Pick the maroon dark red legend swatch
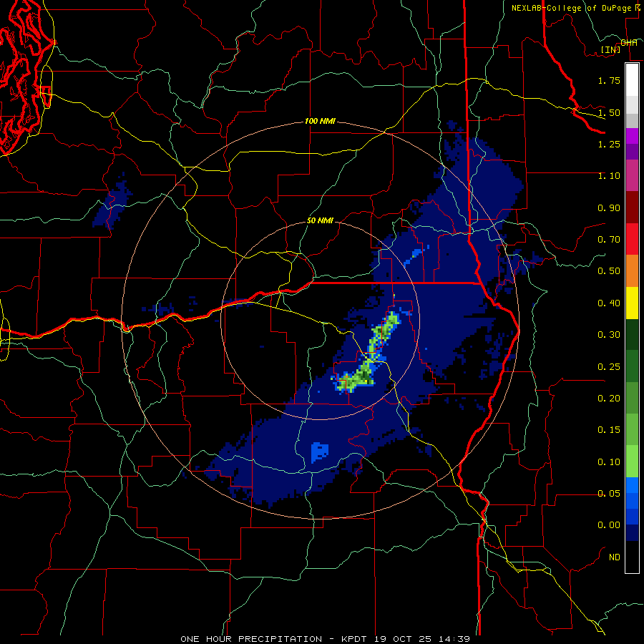This screenshot has height=644, width=644. pyautogui.click(x=632, y=208)
